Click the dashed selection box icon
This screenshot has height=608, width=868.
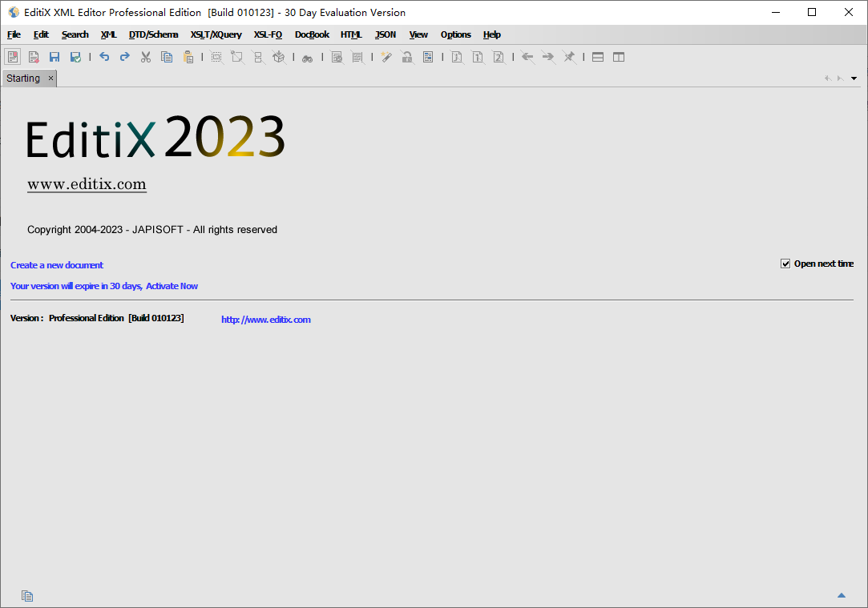pos(216,57)
